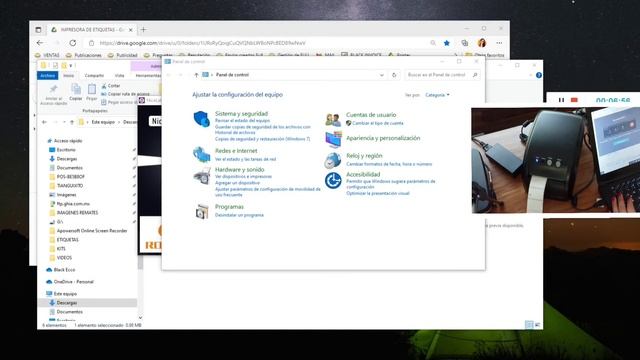Reload the Edge browser page

tap(73, 43)
